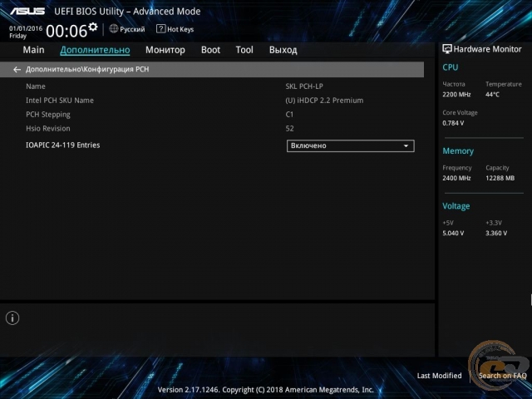Click the 44°C temperature value
The height and width of the screenshot is (399, 532).
492,94
